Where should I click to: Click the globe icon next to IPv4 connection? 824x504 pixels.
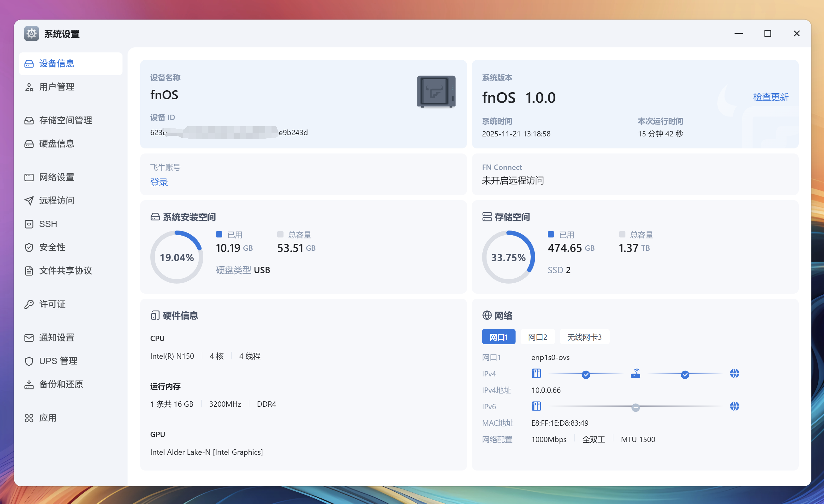(734, 374)
